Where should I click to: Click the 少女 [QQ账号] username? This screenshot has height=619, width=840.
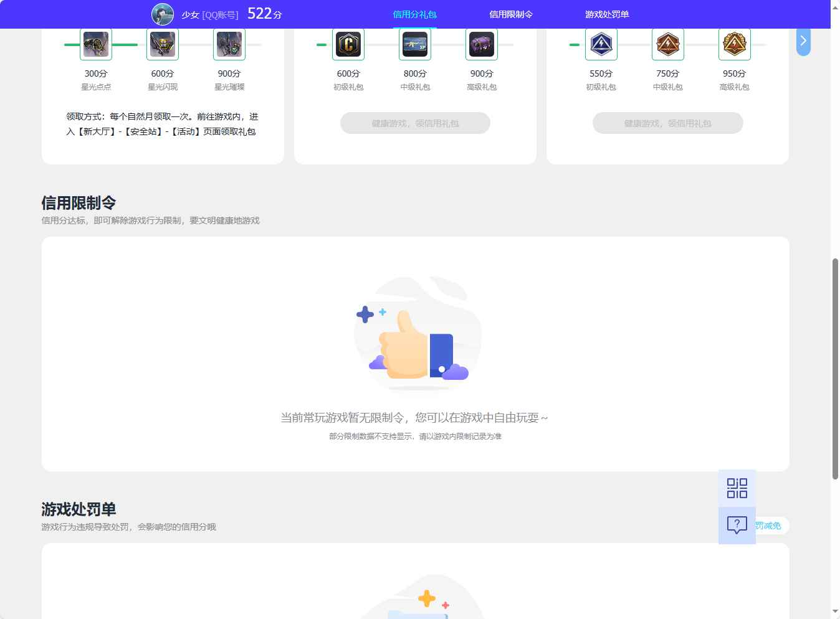[x=210, y=15]
